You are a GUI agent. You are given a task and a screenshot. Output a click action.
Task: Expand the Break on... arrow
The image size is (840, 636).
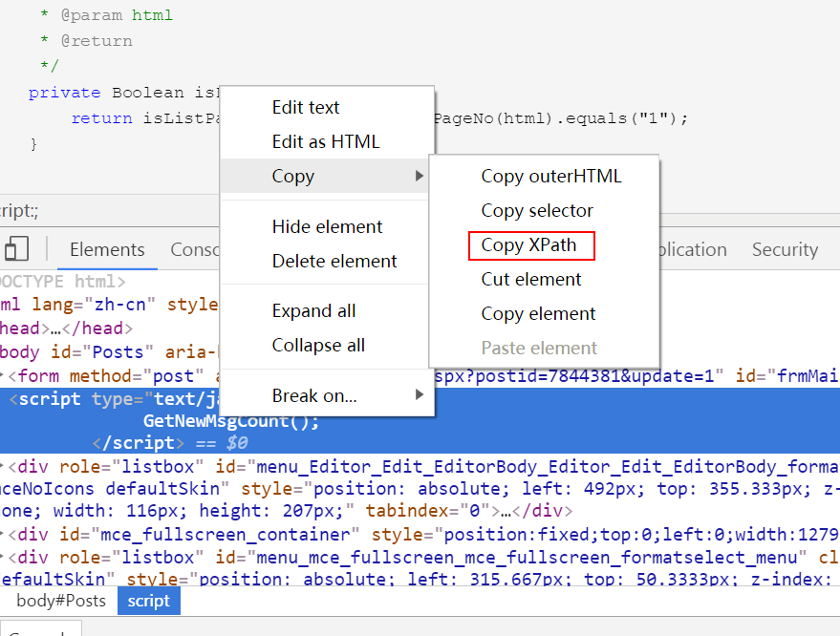coord(420,395)
